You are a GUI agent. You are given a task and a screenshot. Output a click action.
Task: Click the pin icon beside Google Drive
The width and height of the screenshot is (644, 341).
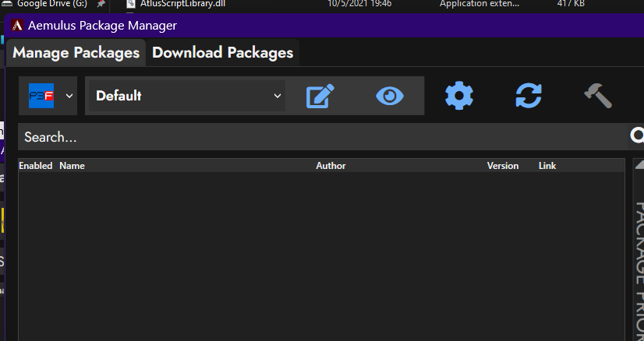pos(101,4)
